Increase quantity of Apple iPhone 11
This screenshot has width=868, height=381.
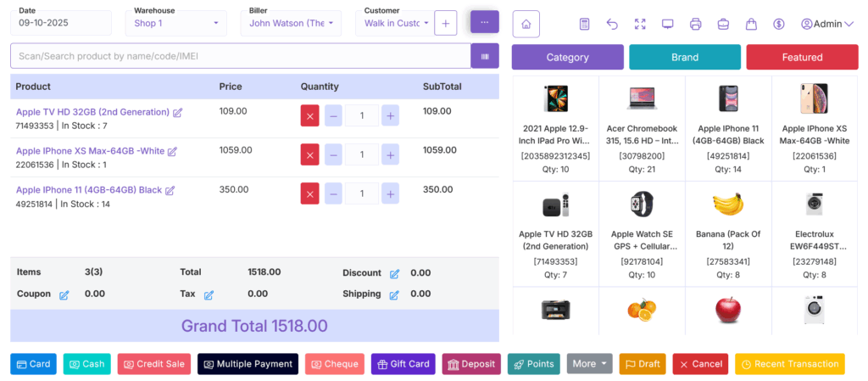coord(390,194)
